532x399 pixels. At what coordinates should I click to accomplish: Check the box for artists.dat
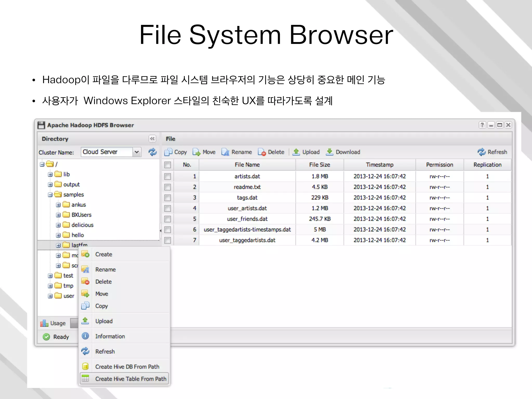(x=168, y=177)
